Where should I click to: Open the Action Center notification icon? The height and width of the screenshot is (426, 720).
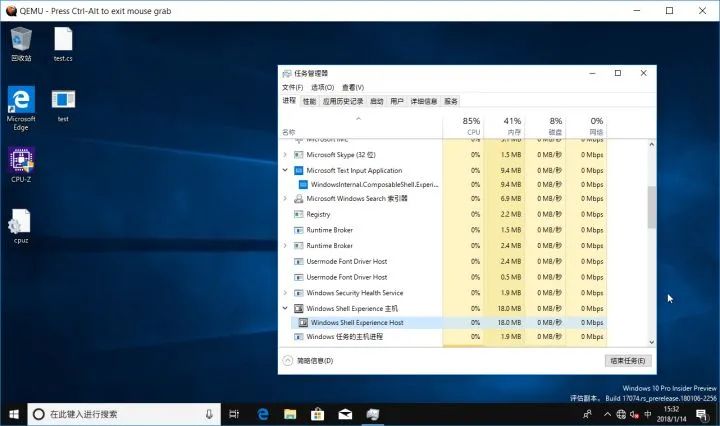pyautogui.click(x=702, y=415)
